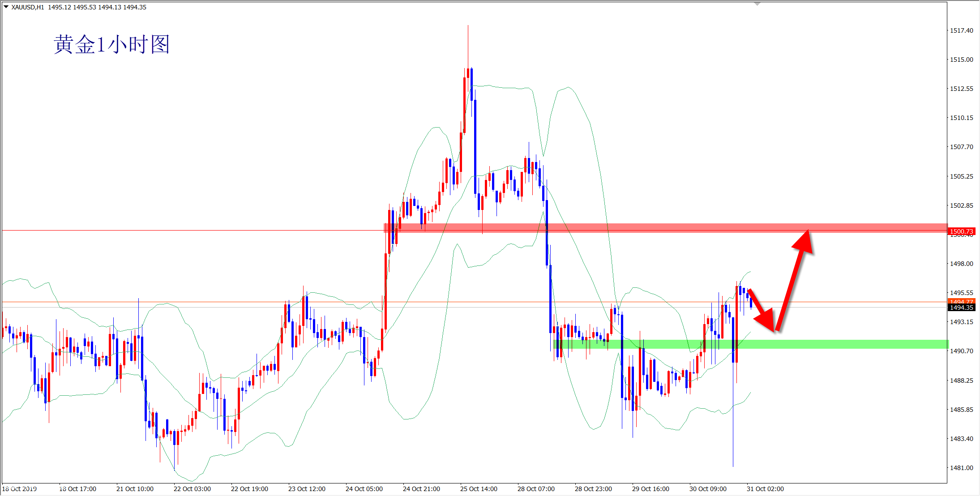Screen dimensions: 980x496
Task: Click the 1488.25 price scale label
Action: pyautogui.click(x=961, y=381)
